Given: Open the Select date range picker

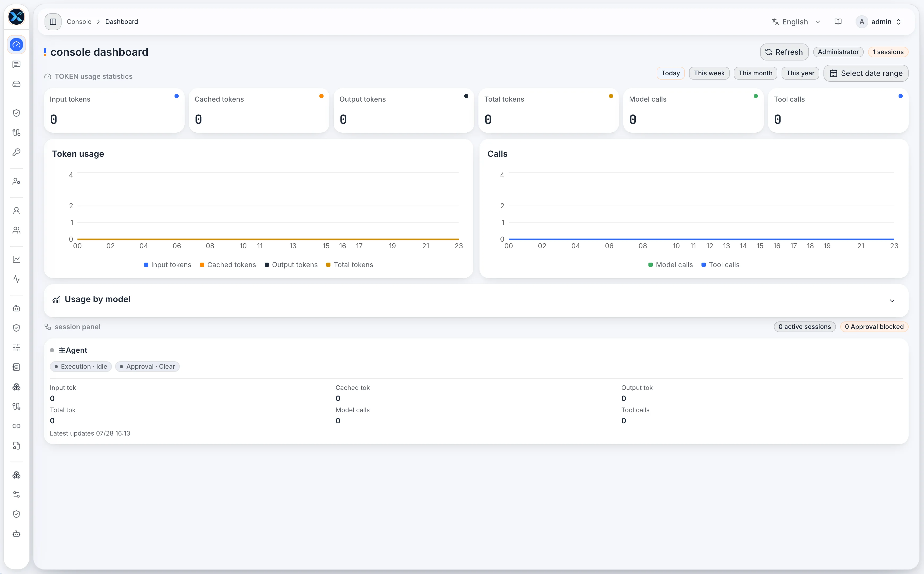Looking at the screenshot, I should coord(866,73).
